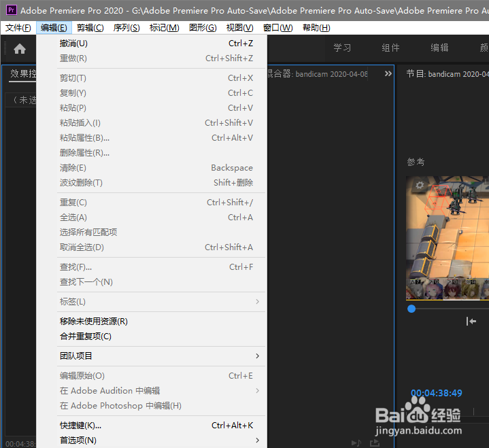
Task: Click the program timecode 00:04:38:49
Action: [437, 393]
